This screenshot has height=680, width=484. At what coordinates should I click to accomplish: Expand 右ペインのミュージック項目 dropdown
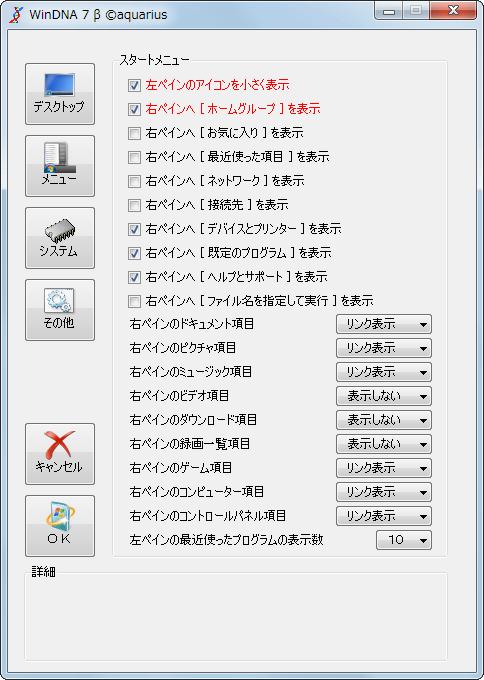[x=384, y=372]
